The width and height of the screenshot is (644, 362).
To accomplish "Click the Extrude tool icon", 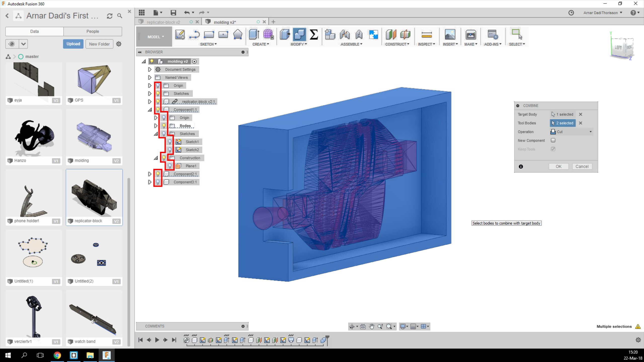I will pos(254,34).
